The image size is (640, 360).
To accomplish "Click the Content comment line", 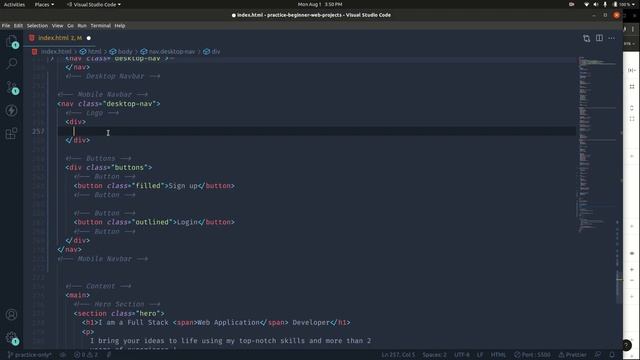I will (x=98, y=286).
